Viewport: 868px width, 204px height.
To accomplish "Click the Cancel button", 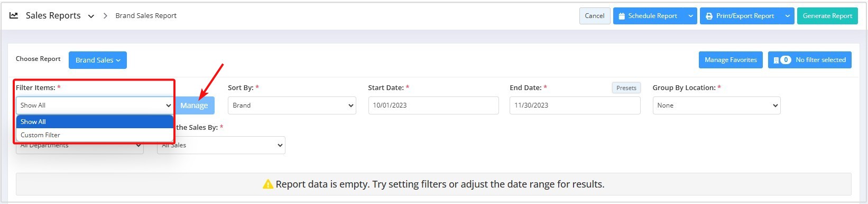I will point(595,16).
